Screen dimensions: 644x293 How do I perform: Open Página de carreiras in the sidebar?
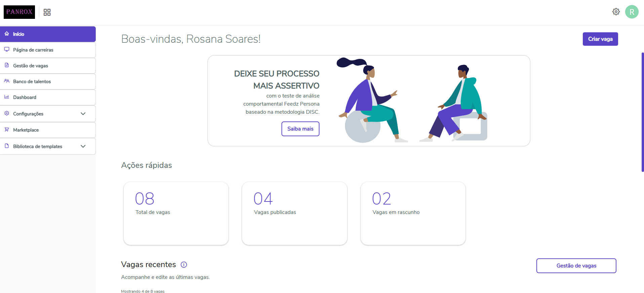point(48,50)
